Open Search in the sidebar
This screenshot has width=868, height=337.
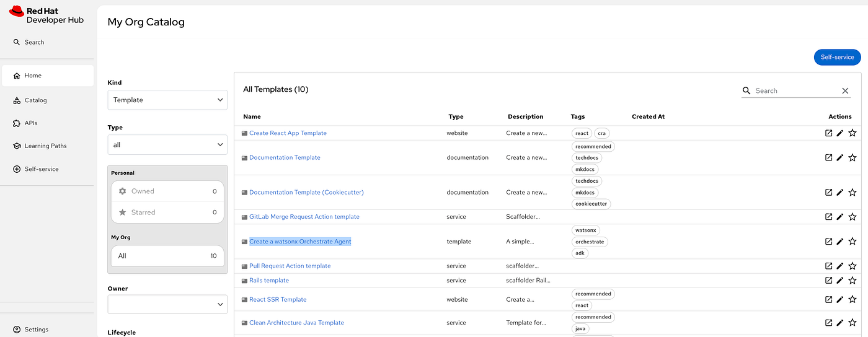point(29,42)
